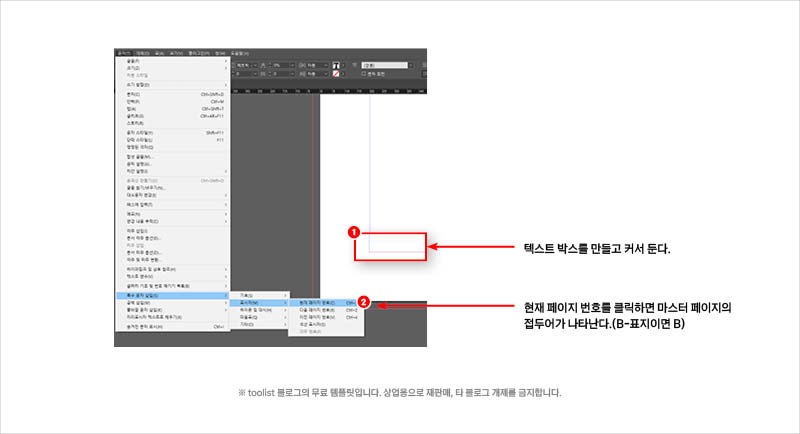
Task: Insert 섹션 표시자(S) marker
Action: [x=327, y=324]
